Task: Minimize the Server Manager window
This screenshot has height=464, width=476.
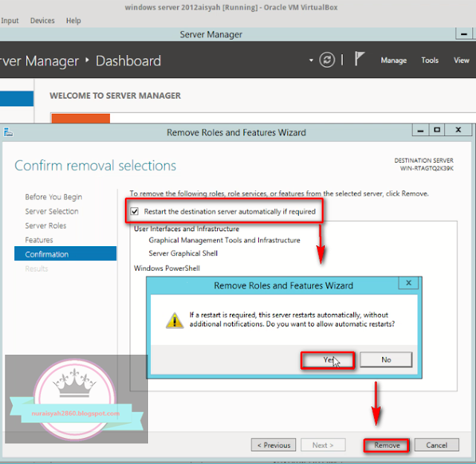Action: [464, 33]
